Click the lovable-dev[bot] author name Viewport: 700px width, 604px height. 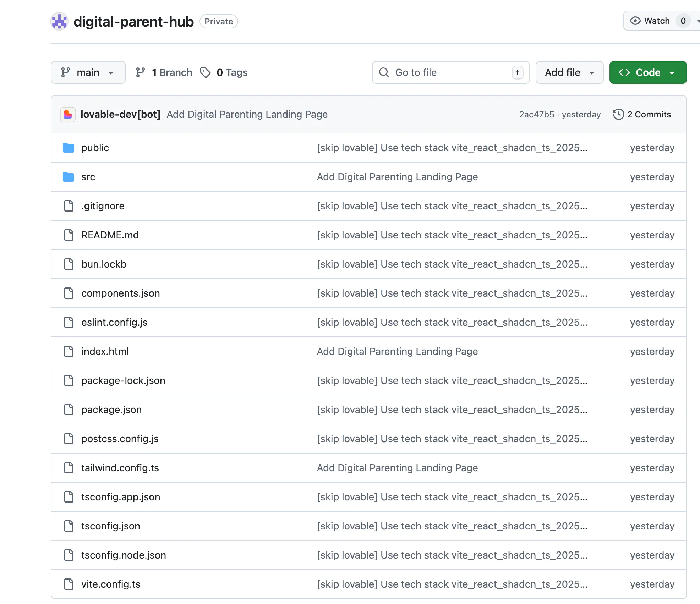click(120, 114)
